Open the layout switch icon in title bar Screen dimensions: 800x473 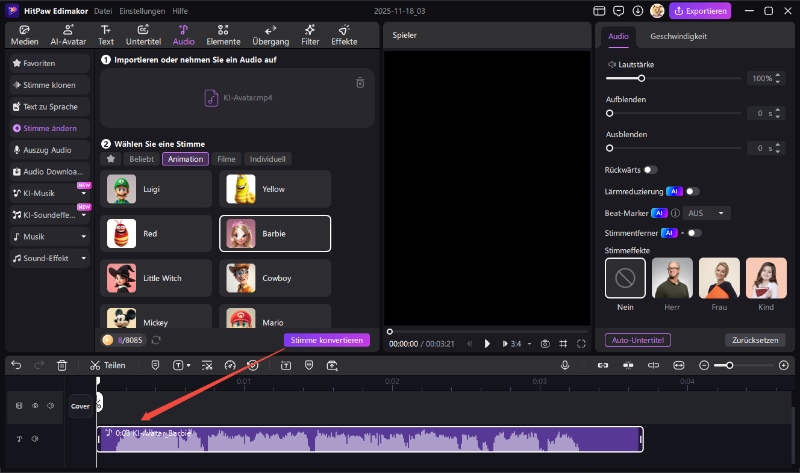[x=599, y=11]
